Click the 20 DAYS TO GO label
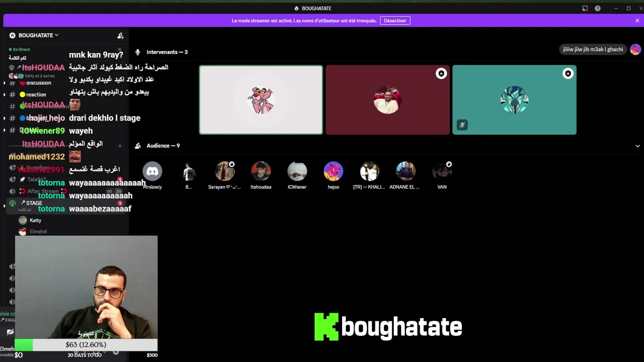The width and height of the screenshot is (644, 362). coord(85,355)
